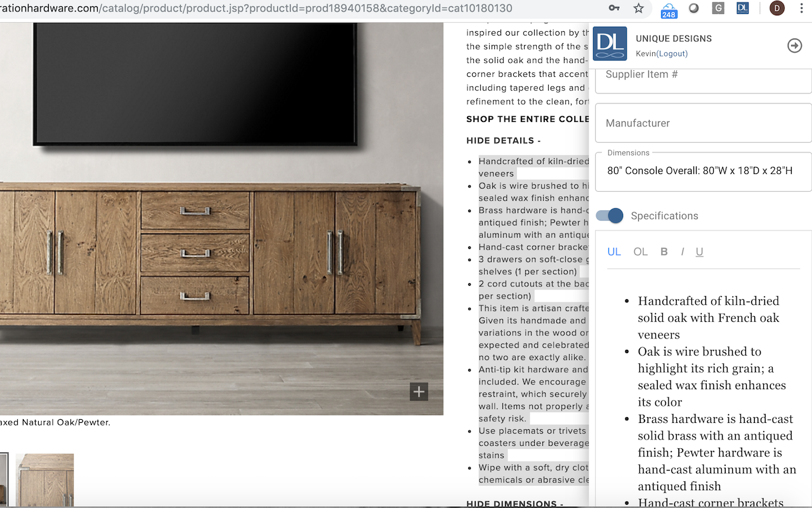This screenshot has width=812, height=508.
Task: Toggle off the Specifications switch
Action: point(608,216)
